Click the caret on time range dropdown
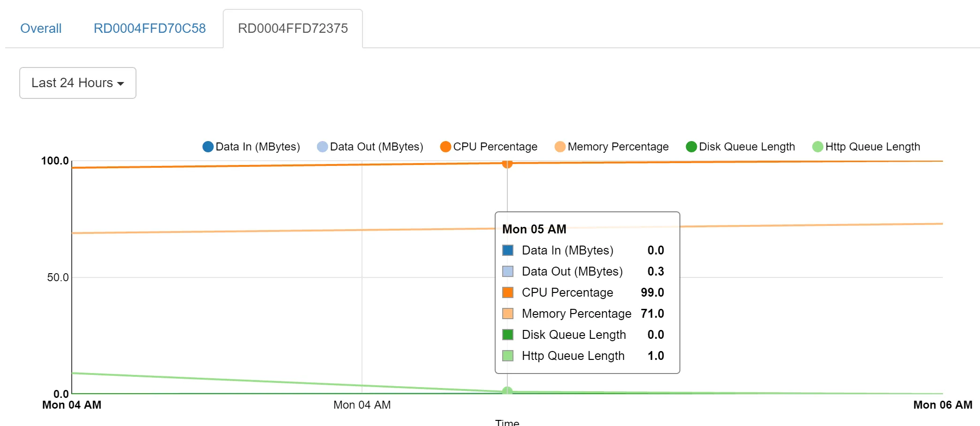 point(121,84)
